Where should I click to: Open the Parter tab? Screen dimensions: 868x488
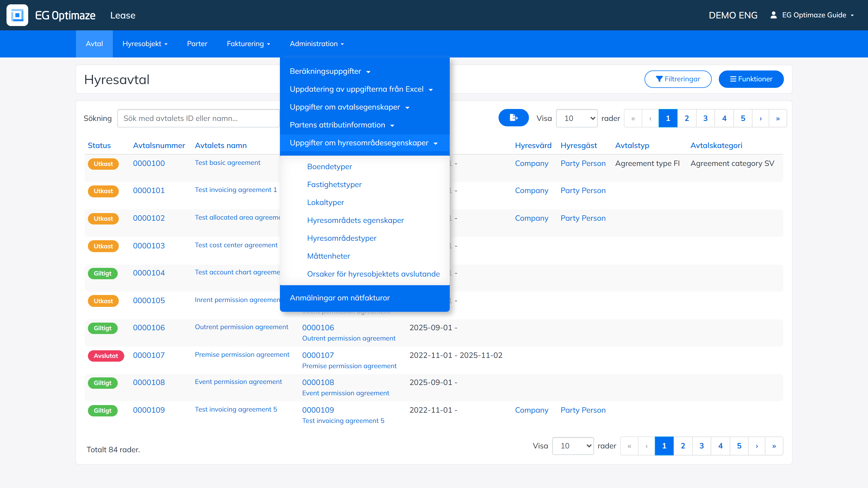coord(197,44)
